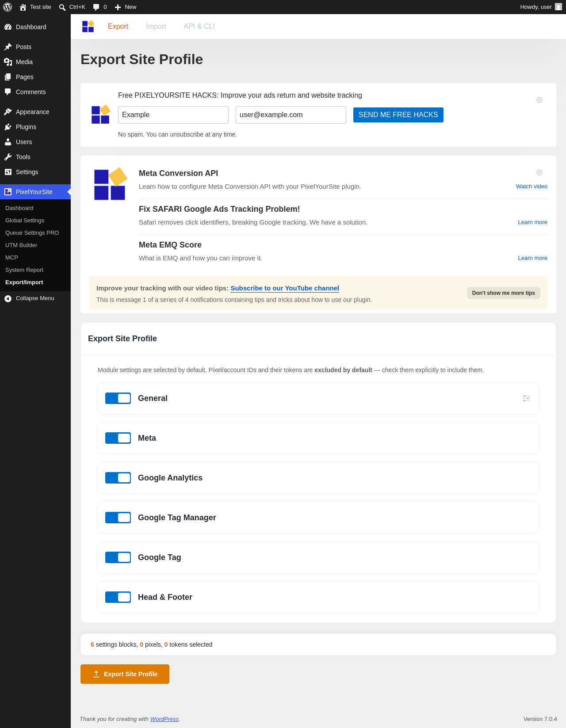Open the MCP submenu item
Viewport: 566px width, 728px height.
35,258
